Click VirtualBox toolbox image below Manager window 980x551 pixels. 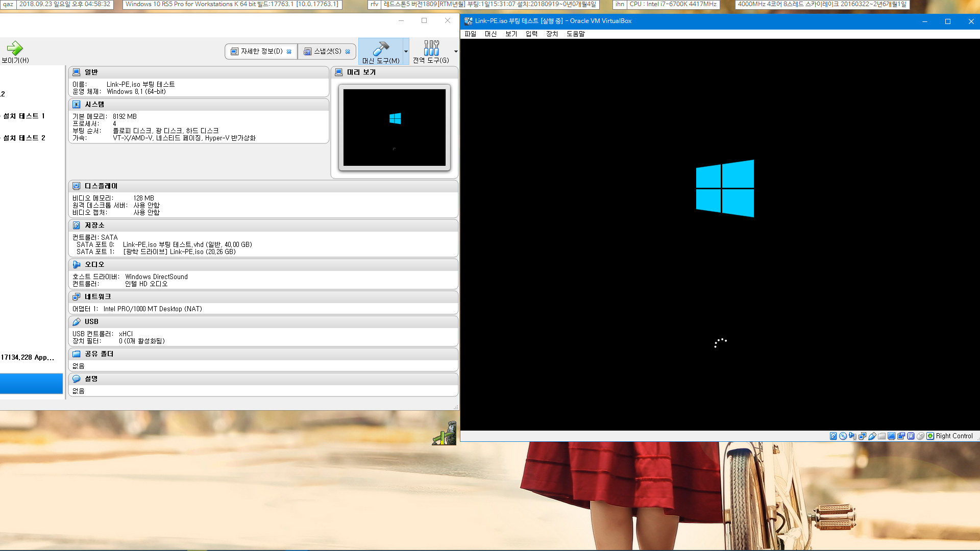point(445,433)
